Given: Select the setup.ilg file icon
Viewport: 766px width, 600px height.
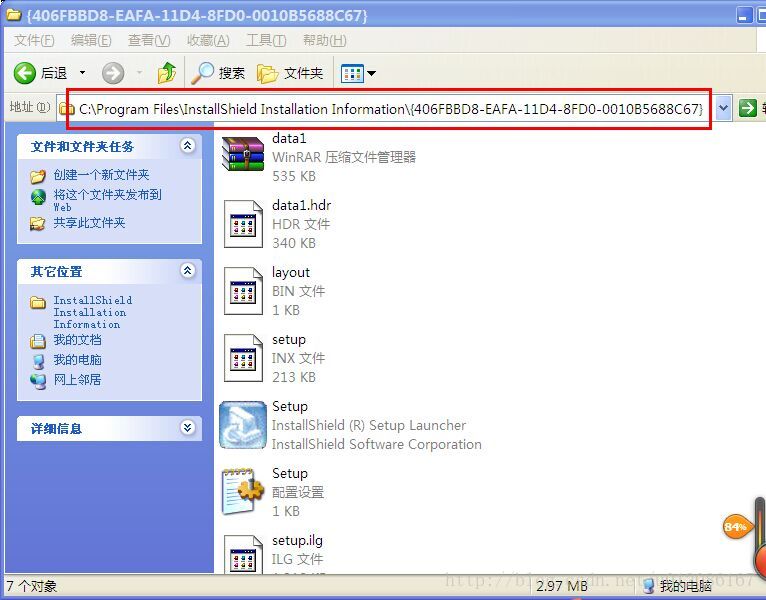Looking at the screenshot, I should point(243,555).
